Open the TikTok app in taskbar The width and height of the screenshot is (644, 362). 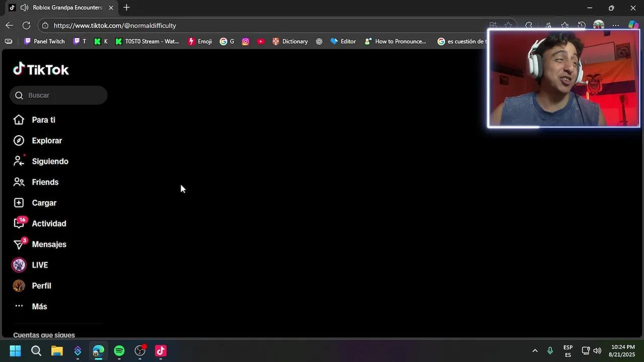pyautogui.click(x=160, y=351)
